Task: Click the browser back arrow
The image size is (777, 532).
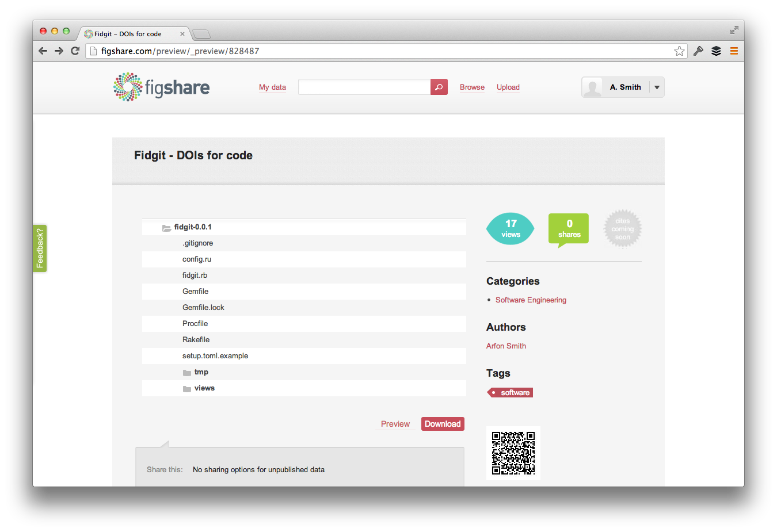Action: [x=43, y=51]
